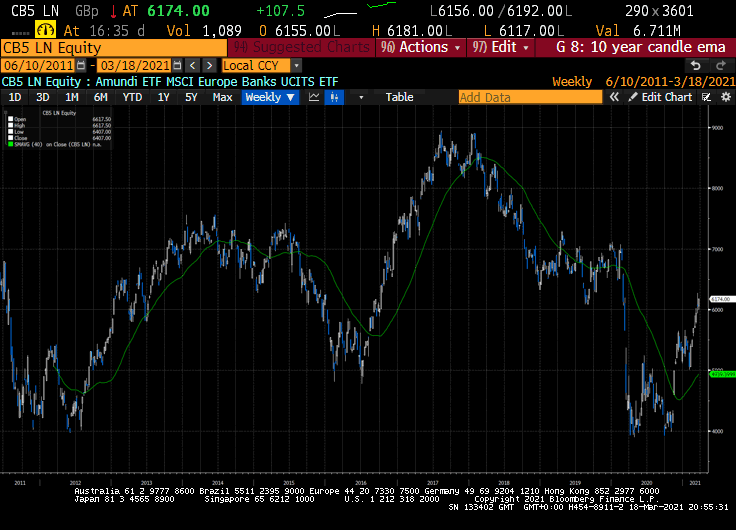Click the Add Data input field
Screen dimensions: 736x530
(530, 97)
